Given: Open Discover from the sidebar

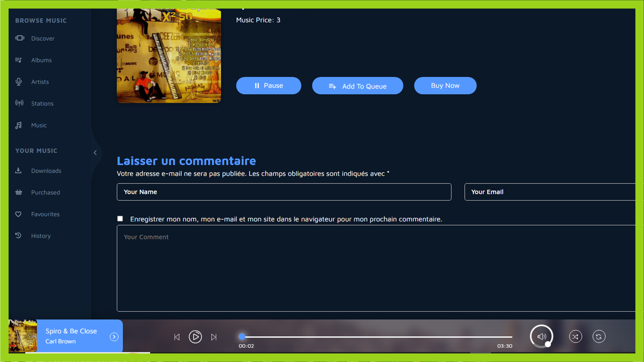Looking at the screenshot, I should click(43, 39).
